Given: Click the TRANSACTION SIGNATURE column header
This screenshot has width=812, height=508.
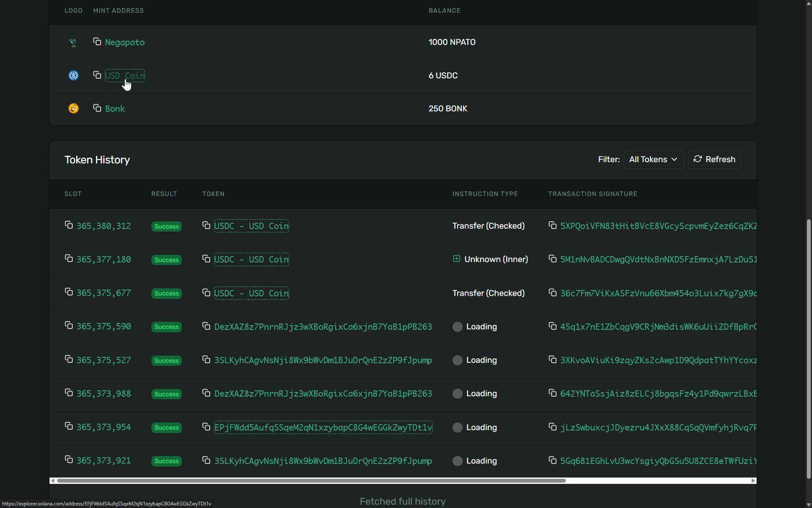Looking at the screenshot, I should [593, 194].
